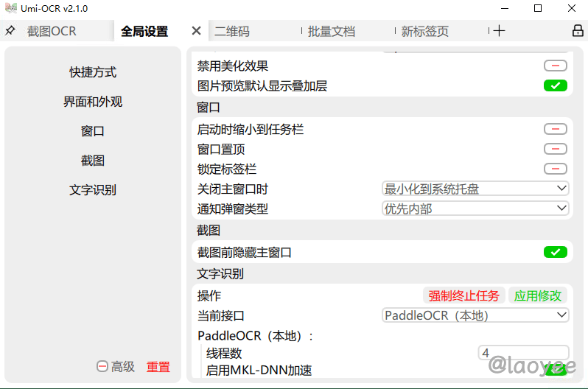The image size is (588, 389).
Task: Click the lock tab bar icon
Action: [578, 31]
